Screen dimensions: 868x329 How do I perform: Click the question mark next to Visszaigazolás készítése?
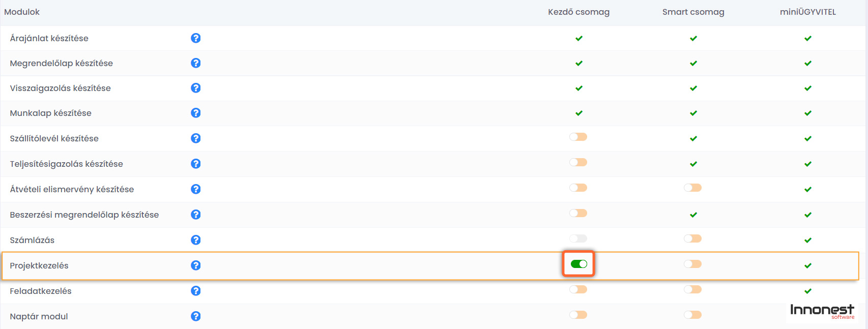point(195,88)
